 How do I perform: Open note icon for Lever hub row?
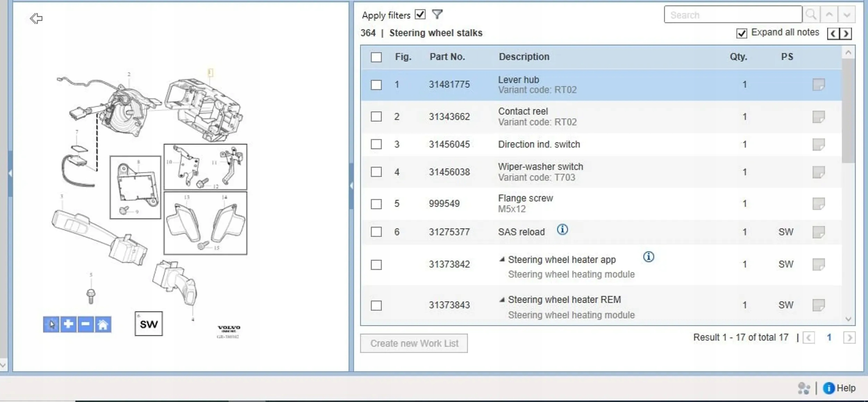tap(818, 85)
